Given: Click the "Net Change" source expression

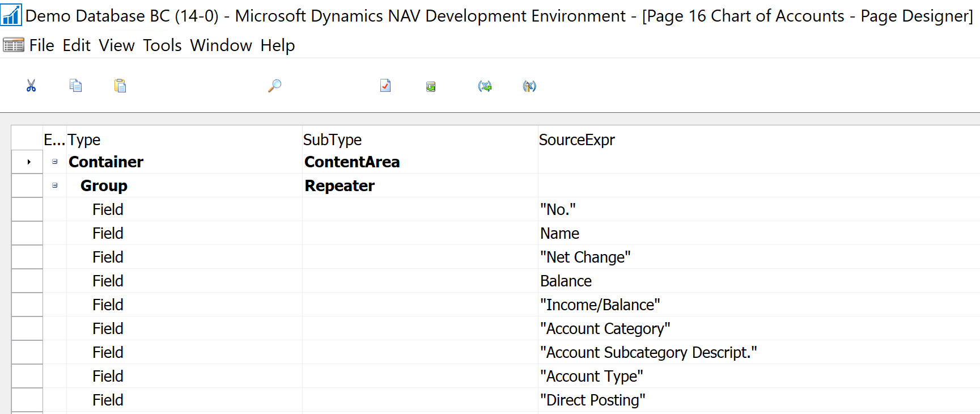Looking at the screenshot, I should 759,257.
